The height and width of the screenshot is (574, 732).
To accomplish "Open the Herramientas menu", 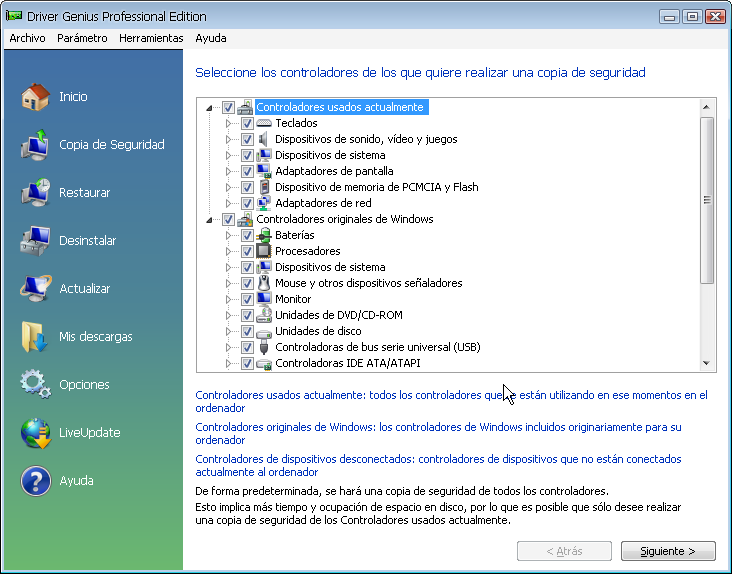I will pos(151,38).
